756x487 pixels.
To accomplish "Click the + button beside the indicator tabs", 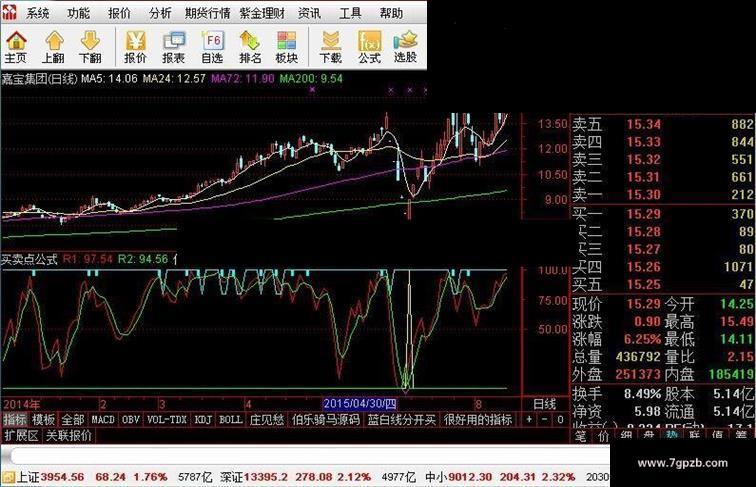I will pos(529,419).
